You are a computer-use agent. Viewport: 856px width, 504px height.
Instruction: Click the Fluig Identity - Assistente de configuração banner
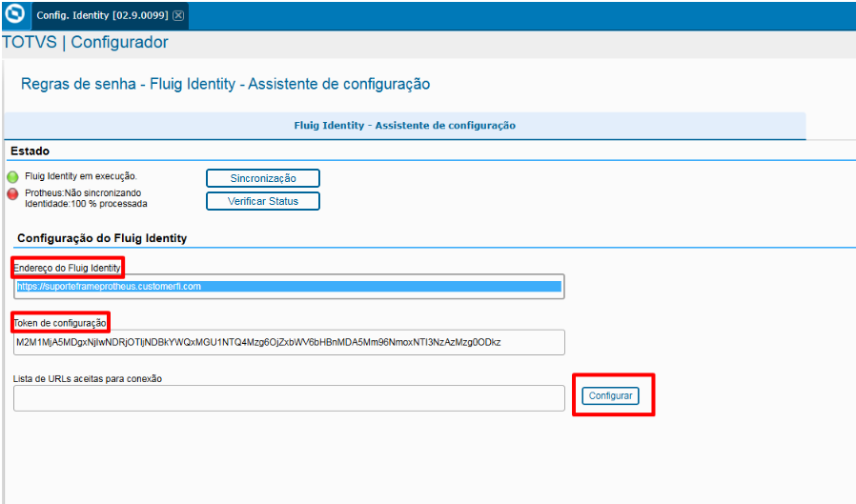click(x=404, y=126)
